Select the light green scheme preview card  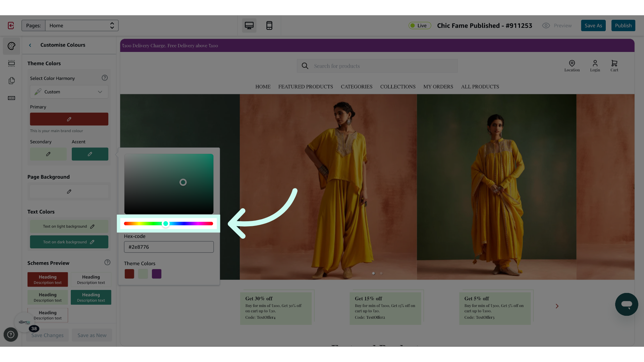[x=48, y=297]
